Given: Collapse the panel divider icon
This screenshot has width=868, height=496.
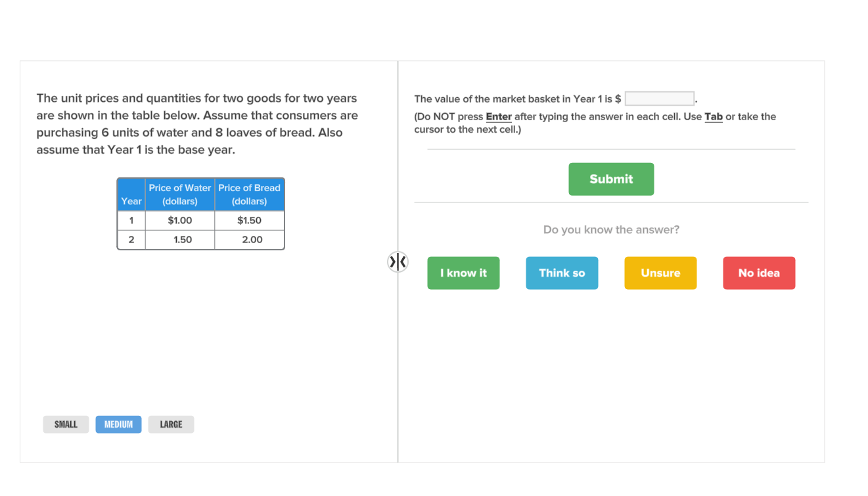Looking at the screenshot, I should point(398,261).
